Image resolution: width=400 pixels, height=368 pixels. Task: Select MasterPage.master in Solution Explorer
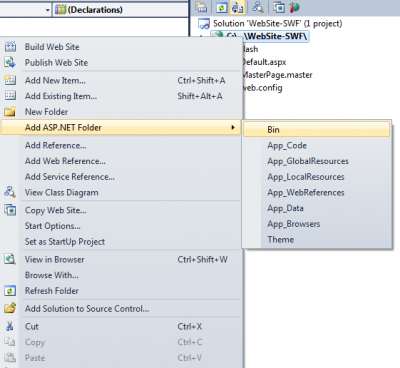coord(277,75)
